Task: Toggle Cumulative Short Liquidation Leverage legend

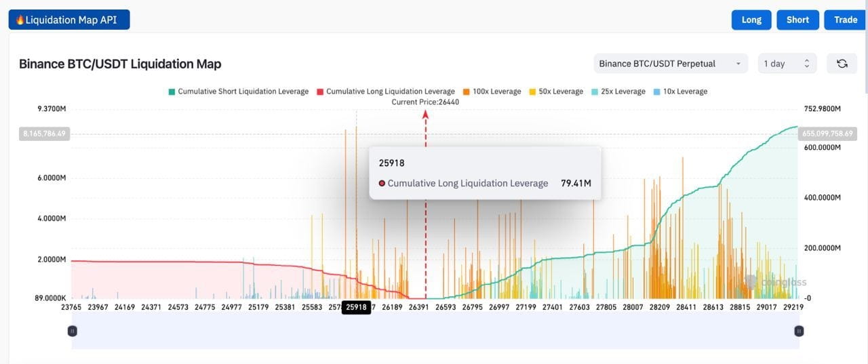Action: coord(239,92)
